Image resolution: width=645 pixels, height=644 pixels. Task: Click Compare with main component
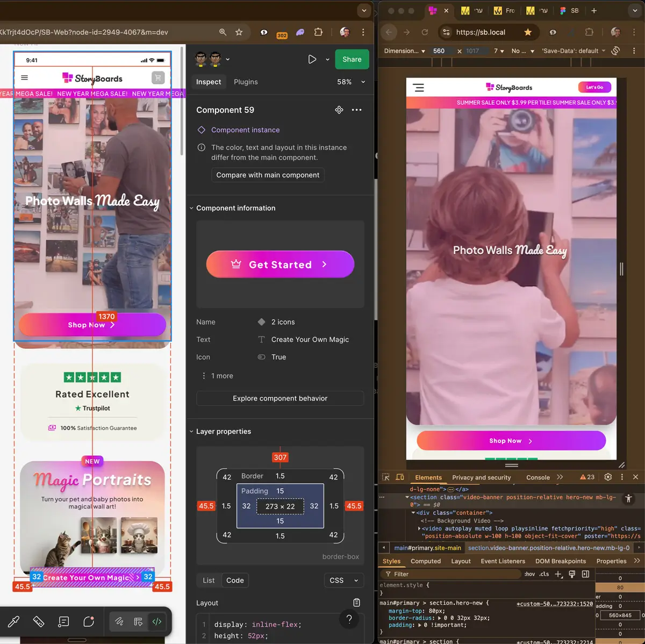[x=268, y=175]
